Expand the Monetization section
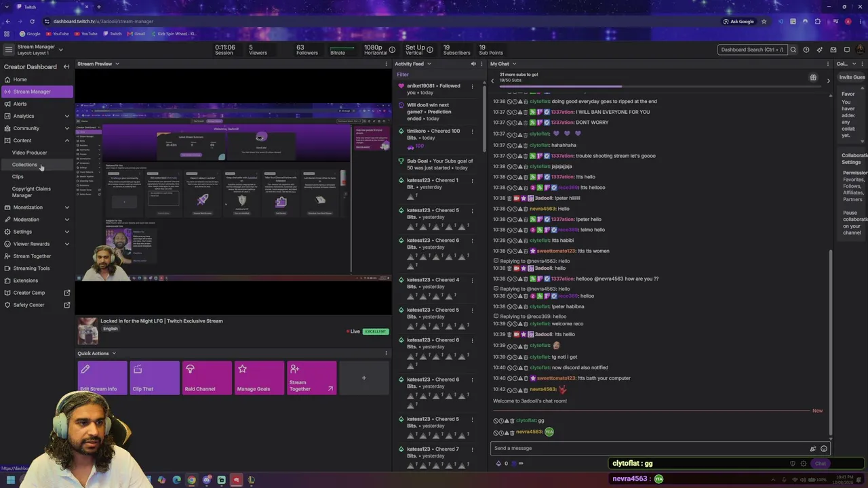Image resolution: width=868 pixels, height=488 pixels. (37, 207)
